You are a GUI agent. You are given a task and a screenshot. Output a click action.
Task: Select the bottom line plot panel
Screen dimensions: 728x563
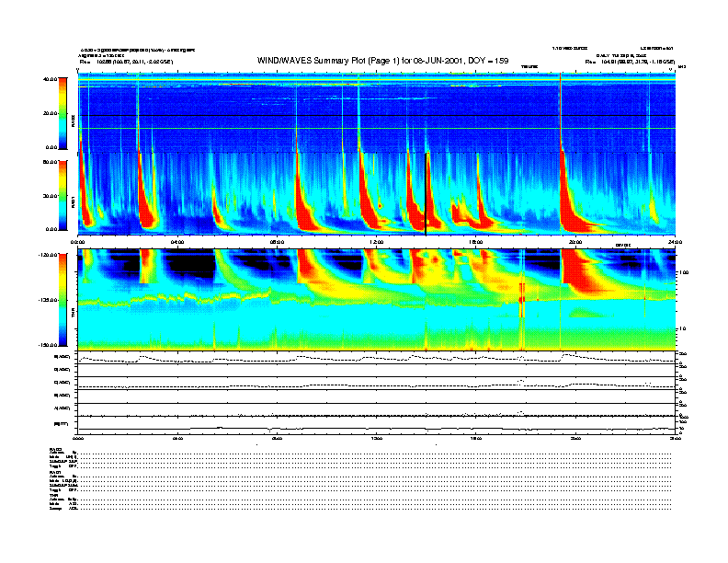[377, 425]
